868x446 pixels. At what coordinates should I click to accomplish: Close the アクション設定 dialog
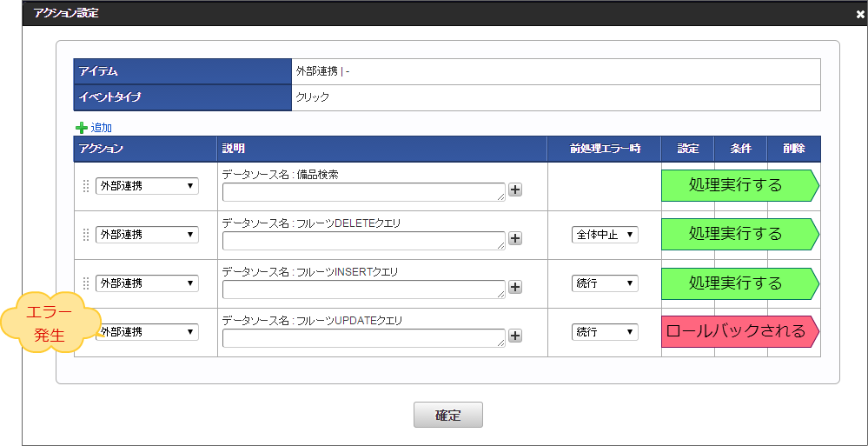point(859,14)
